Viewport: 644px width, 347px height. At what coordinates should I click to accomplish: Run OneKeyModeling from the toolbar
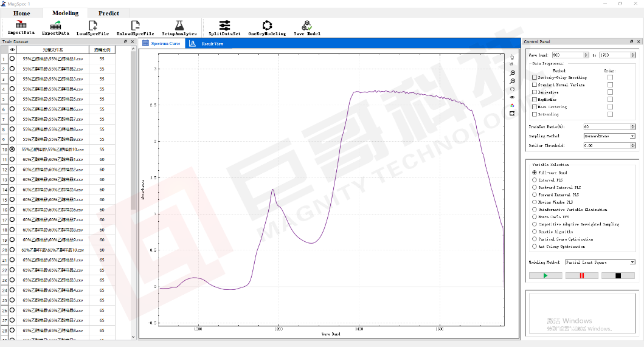pos(267,25)
